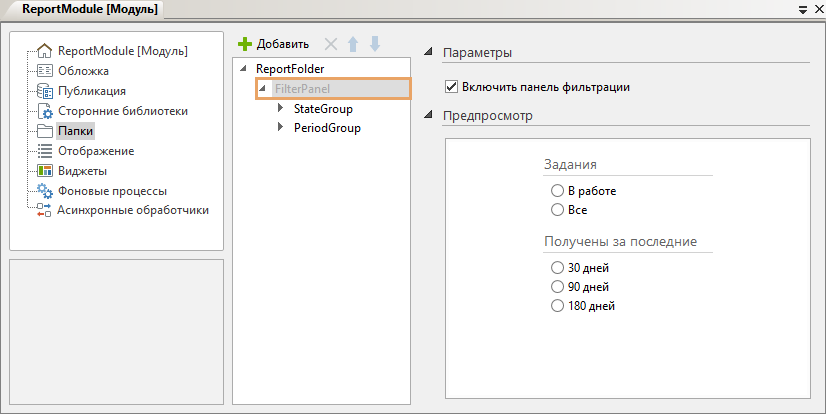Image resolution: width=826 pixels, height=414 pixels.
Task: Open the Отображение section in sidebar
Action: pos(95,151)
